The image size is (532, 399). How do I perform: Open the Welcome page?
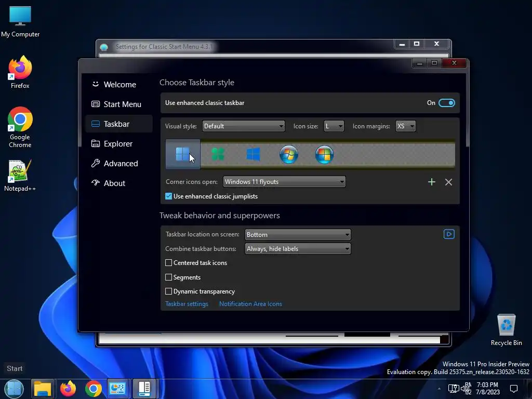[119, 85]
